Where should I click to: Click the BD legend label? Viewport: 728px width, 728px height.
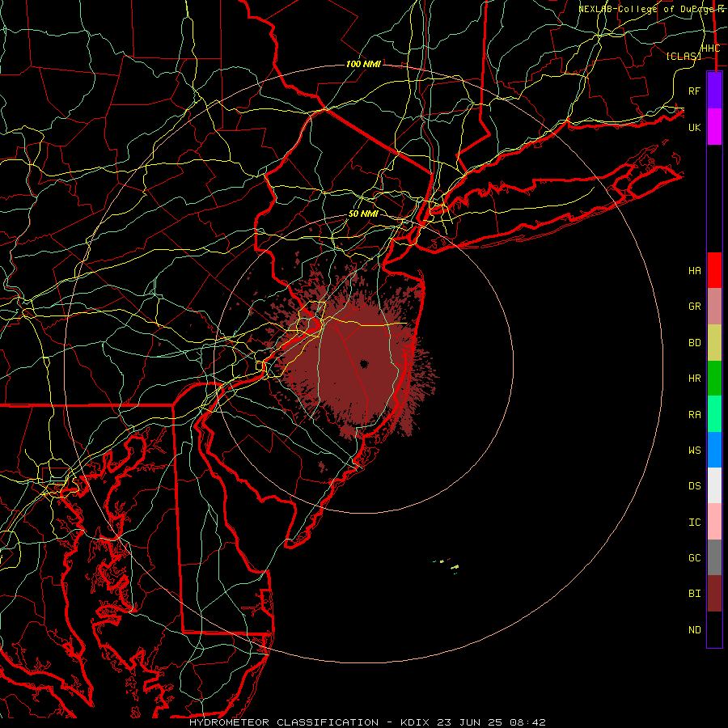[x=695, y=343]
